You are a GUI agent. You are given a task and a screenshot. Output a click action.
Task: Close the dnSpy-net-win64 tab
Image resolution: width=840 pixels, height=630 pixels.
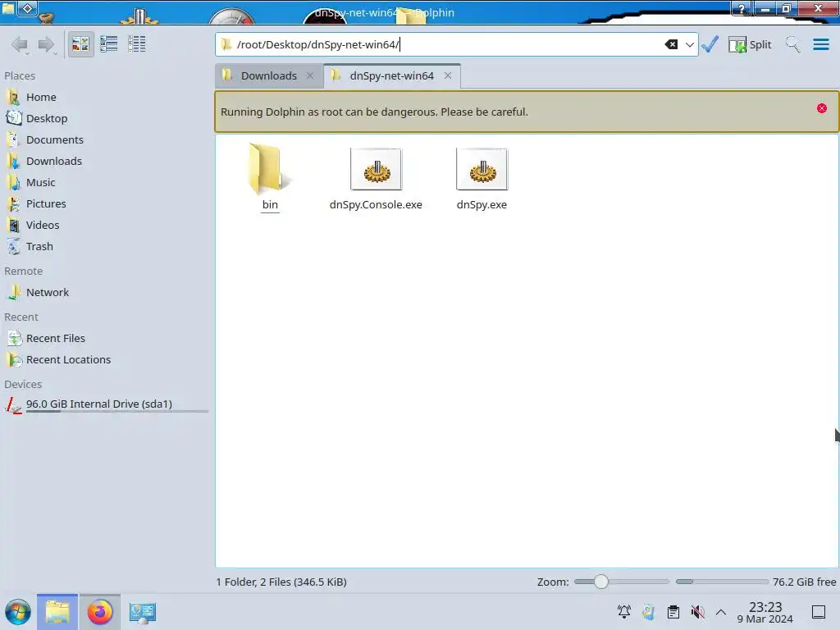point(448,76)
